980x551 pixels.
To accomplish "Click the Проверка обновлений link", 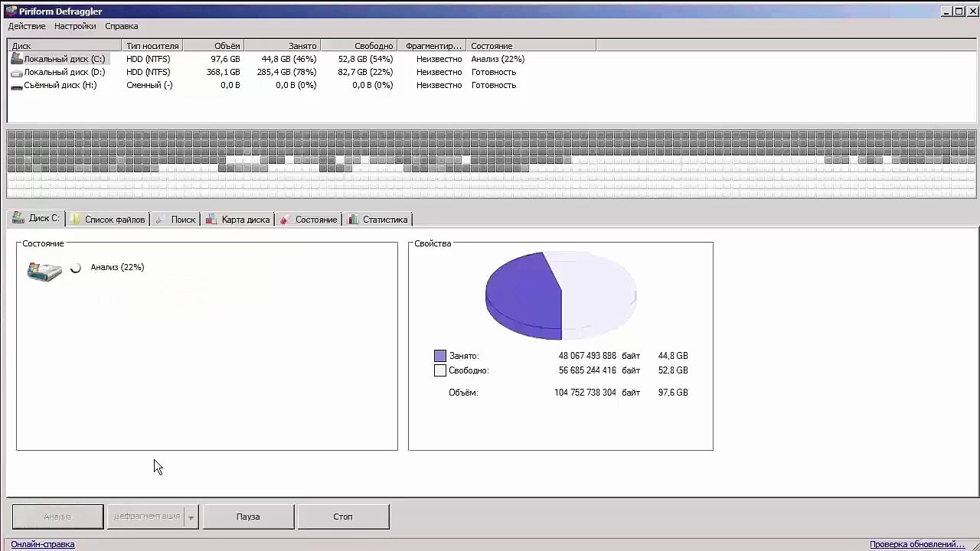I will [917, 545].
